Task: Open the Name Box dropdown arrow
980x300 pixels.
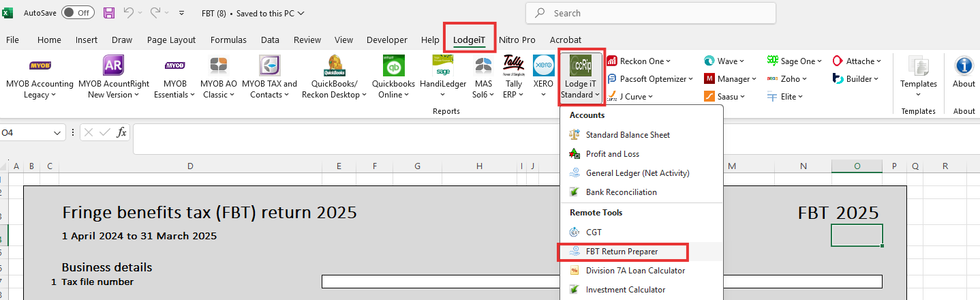Action: pos(57,133)
